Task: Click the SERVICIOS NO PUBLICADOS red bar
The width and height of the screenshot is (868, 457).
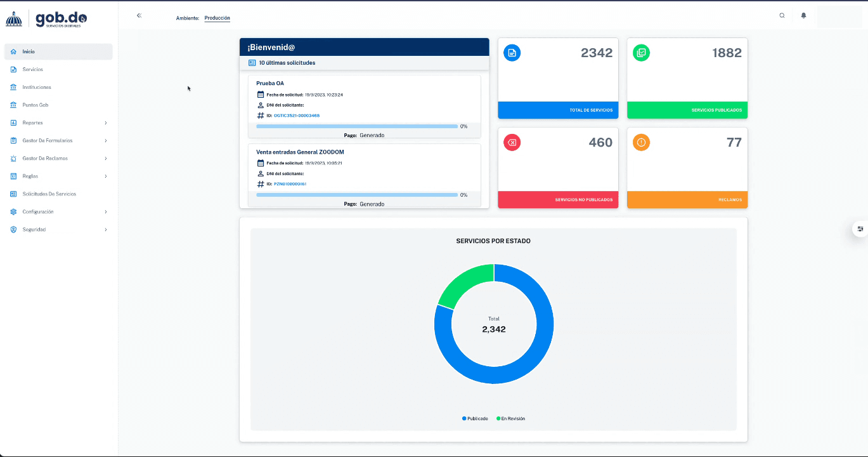Action: [x=558, y=199]
